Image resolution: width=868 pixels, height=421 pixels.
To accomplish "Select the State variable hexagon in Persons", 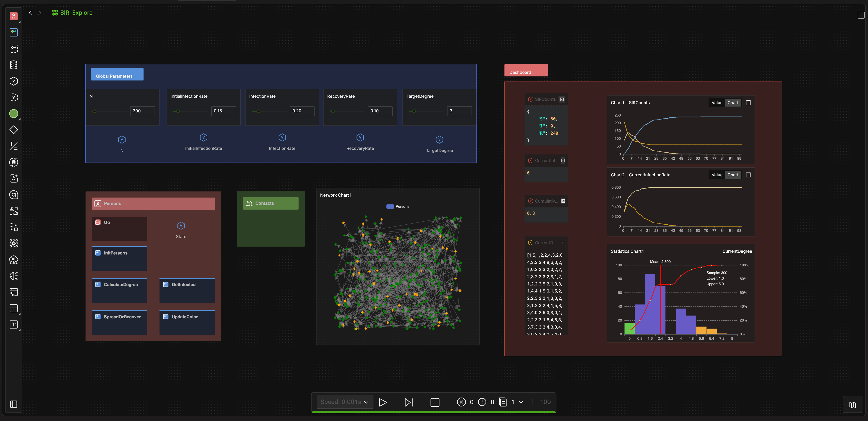I will pyautogui.click(x=181, y=226).
